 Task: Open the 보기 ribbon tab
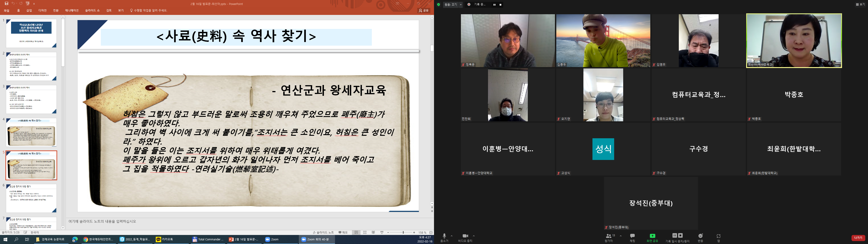(x=121, y=10)
